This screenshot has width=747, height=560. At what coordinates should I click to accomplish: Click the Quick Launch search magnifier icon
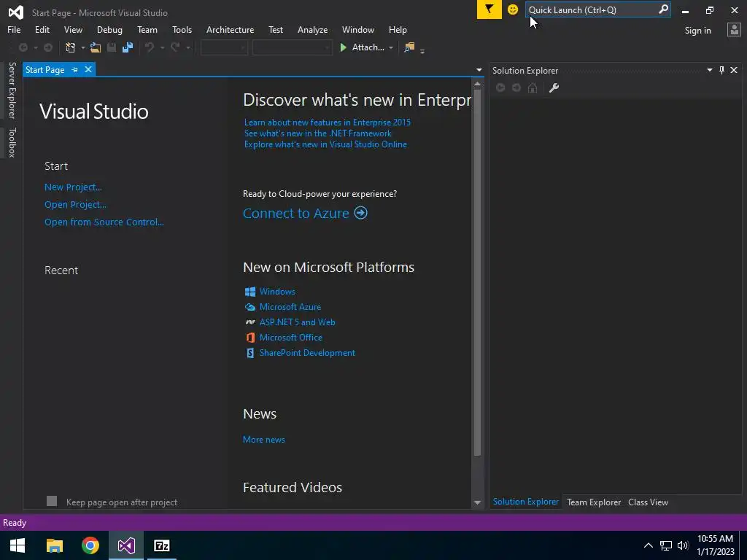(x=663, y=9)
